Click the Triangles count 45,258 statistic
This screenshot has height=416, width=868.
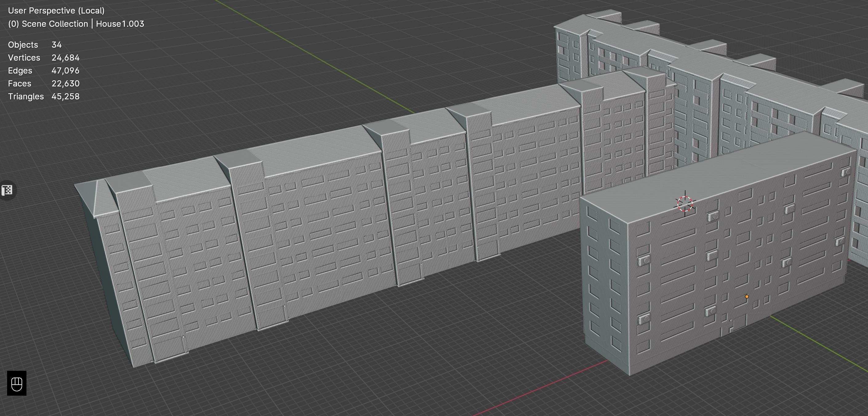65,97
